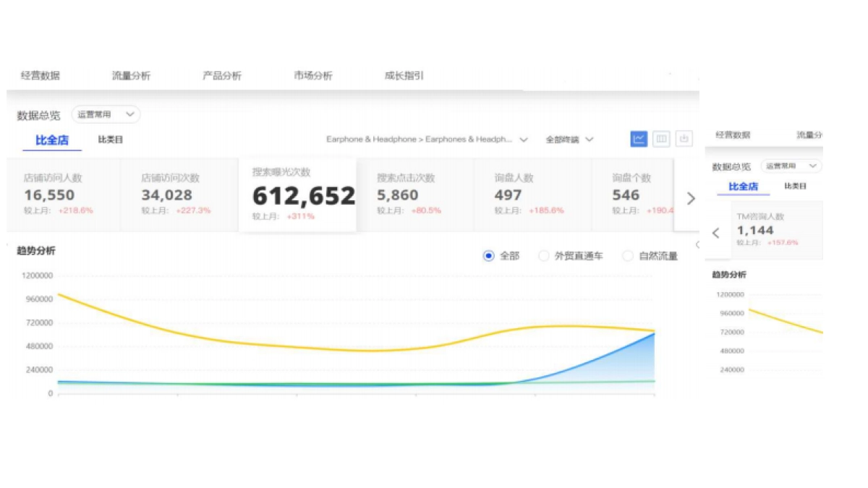868x488 pixels.
Task: Open 运营常用 dropdown in main panel
Action: click(x=106, y=114)
